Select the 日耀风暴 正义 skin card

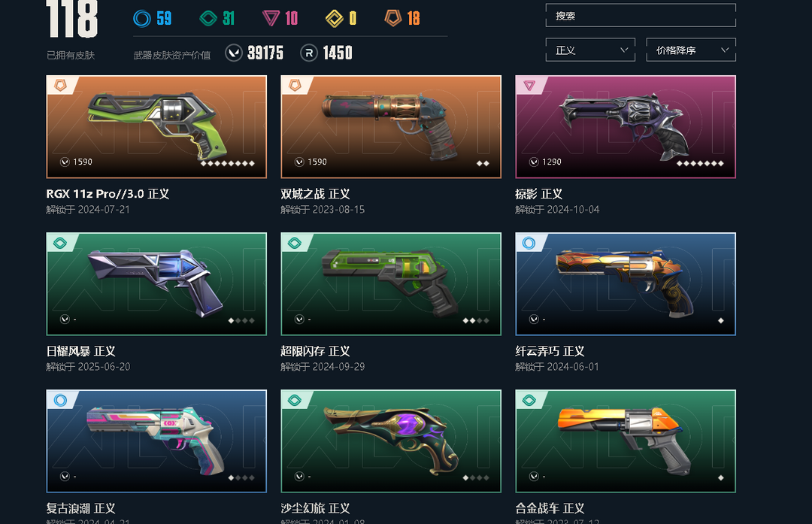pos(156,283)
